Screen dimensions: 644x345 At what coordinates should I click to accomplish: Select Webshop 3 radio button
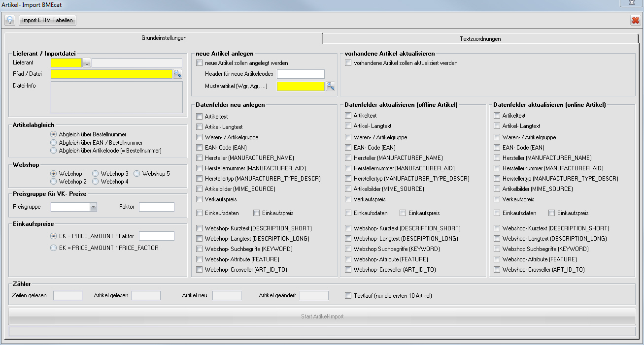[96, 174]
